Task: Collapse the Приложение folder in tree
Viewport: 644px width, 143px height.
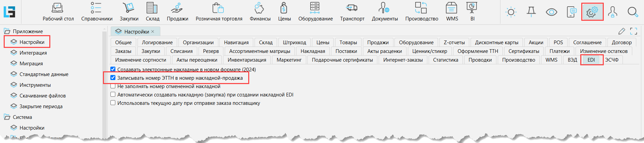Action: coord(7,31)
